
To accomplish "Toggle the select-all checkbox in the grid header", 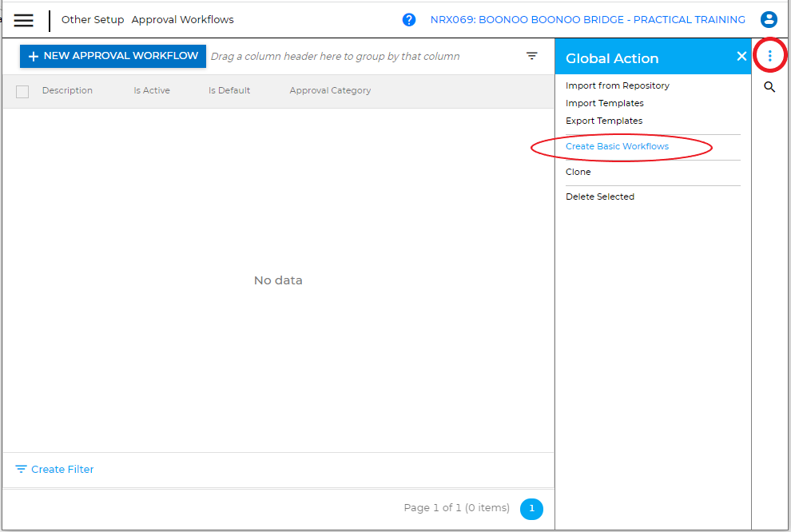I will [x=22, y=91].
